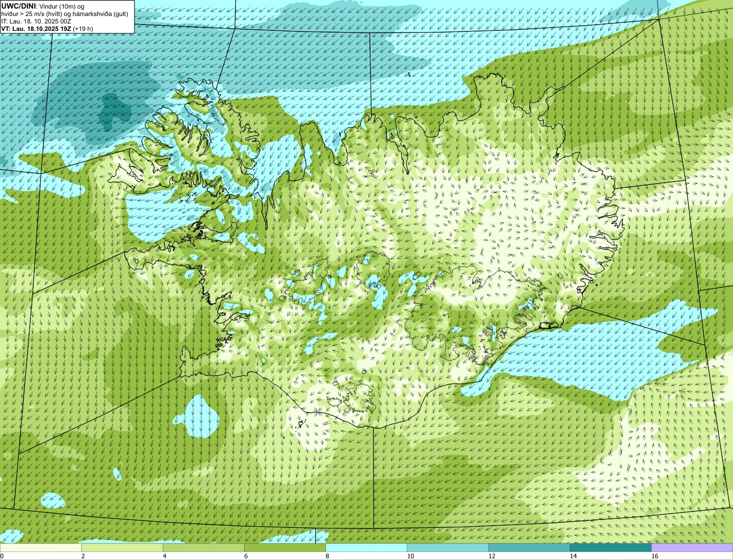
Task: Click the 10–12 m/s turquoise legend swatch
Action: point(448,547)
